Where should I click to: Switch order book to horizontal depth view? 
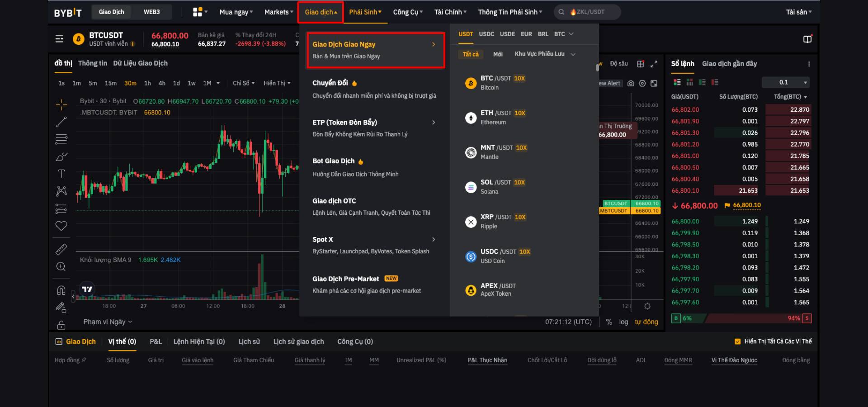tap(689, 82)
